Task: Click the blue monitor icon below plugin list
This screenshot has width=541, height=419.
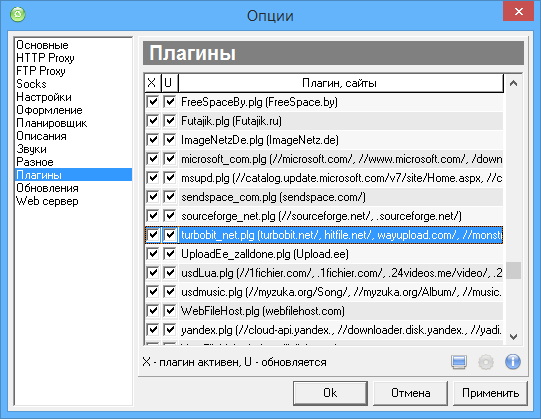Action: (x=459, y=362)
